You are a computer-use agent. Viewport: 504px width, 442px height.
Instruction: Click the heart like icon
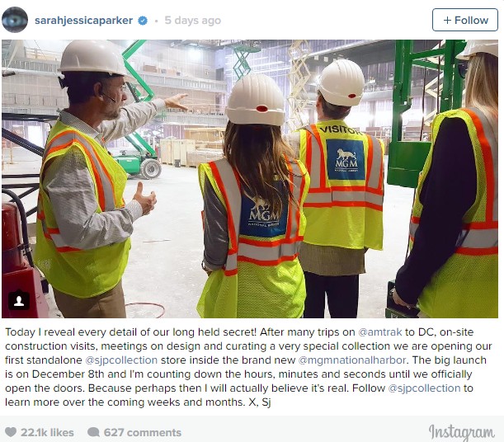[x=11, y=432]
